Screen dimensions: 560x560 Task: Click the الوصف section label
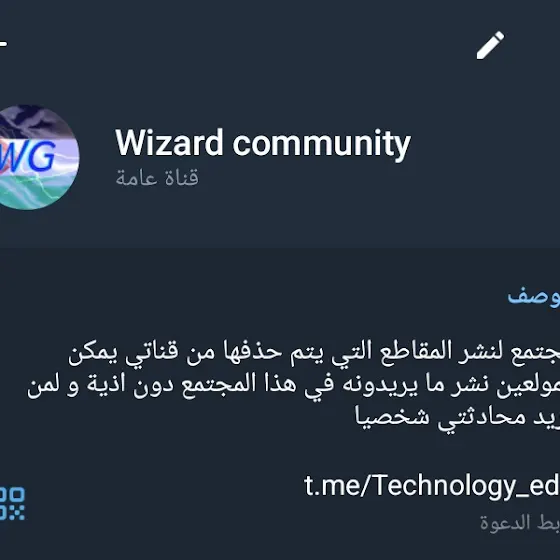point(534,297)
